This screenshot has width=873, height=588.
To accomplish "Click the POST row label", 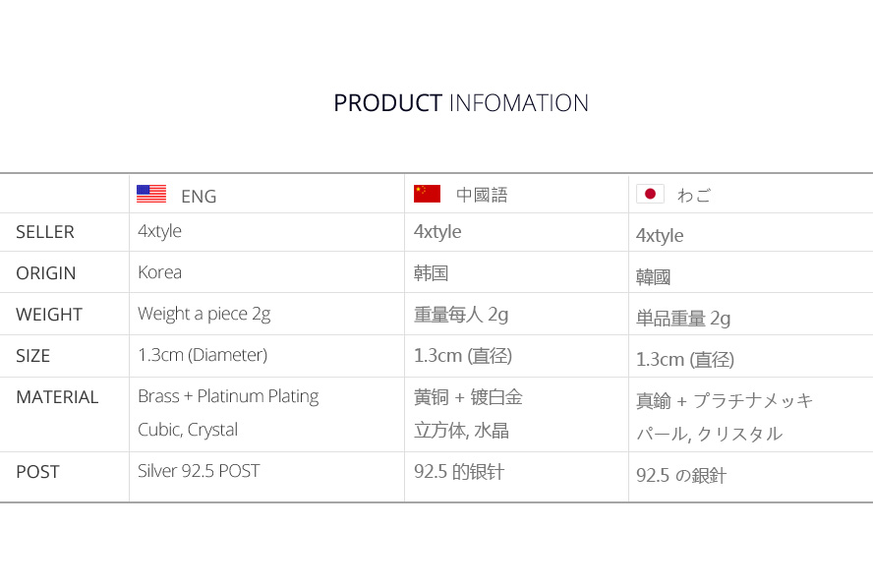I will click(x=37, y=472).
